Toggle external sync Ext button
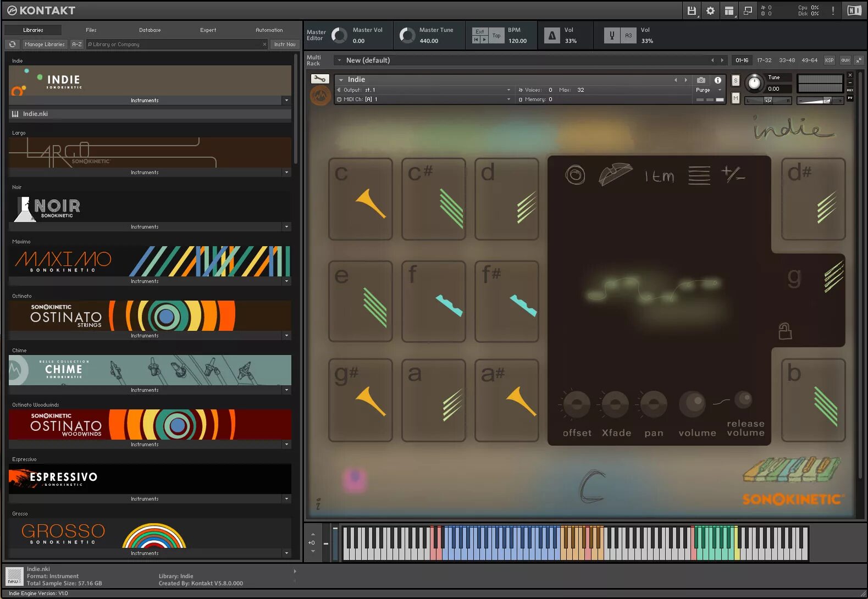This screenshot has height=599, width=868. click(x=480, y=31)
